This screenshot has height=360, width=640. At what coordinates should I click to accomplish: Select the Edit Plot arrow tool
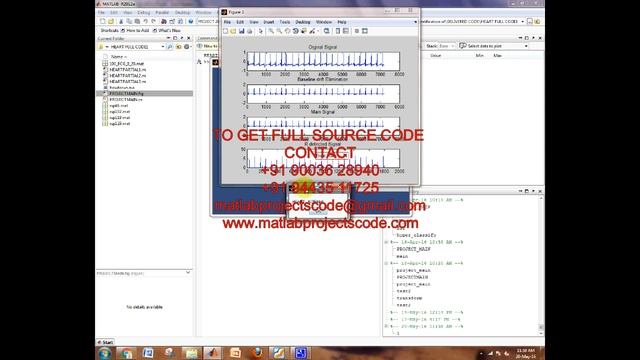click(x=260, y=31)
